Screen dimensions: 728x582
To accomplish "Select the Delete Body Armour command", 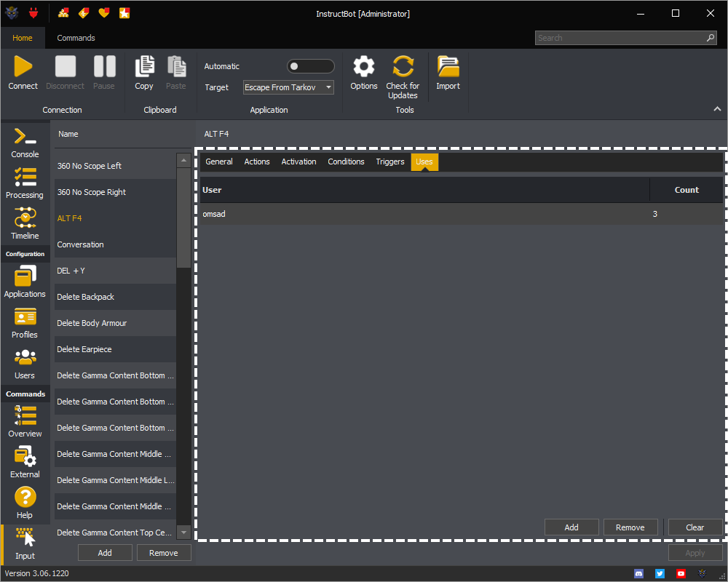I will pyautogui.click(x=115, y=323).
